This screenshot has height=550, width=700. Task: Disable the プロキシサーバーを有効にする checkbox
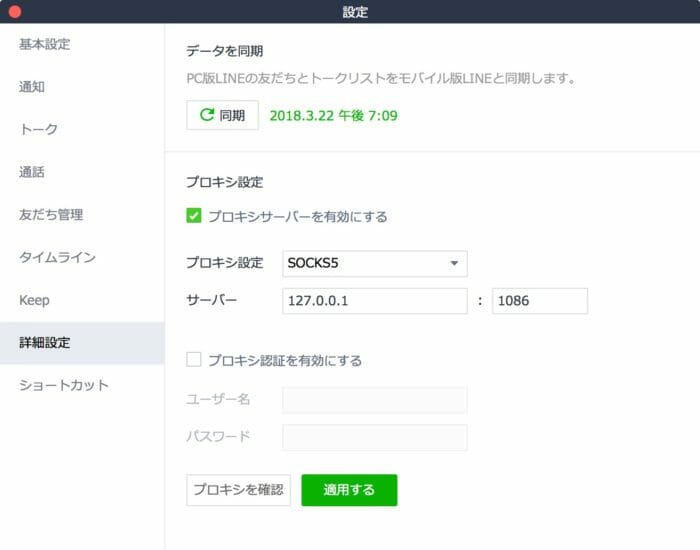coord(194,216)
